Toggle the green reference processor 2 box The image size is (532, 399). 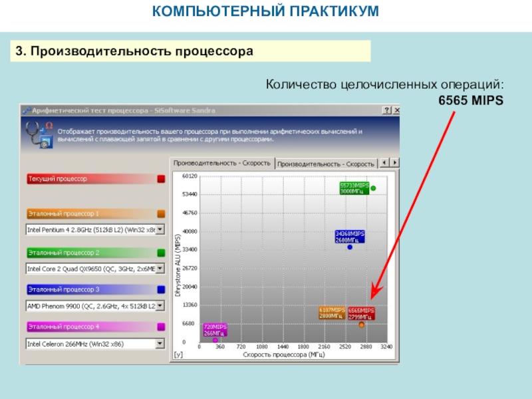pyautogui.click(x=161, y=253)
